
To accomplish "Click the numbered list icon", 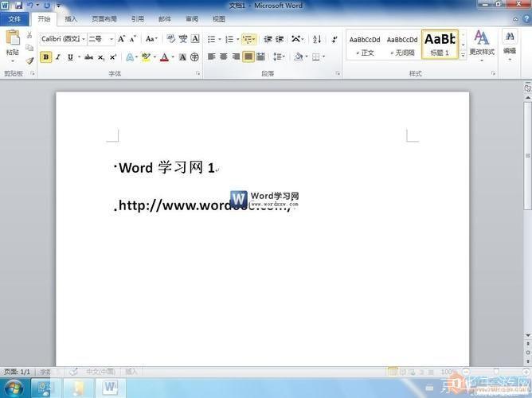I will [x=229, y=39].
